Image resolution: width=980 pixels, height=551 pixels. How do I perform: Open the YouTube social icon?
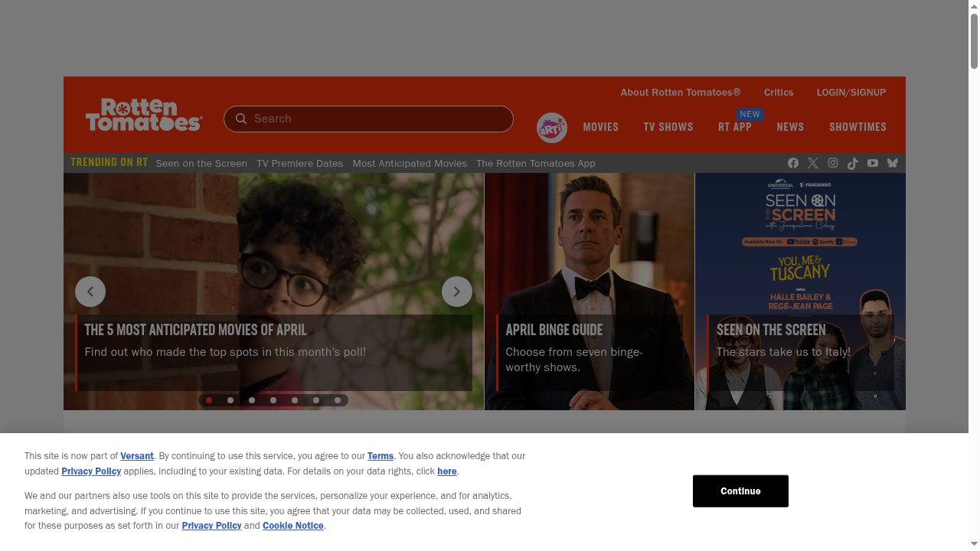pyautogui.click(x=873, y=163)
